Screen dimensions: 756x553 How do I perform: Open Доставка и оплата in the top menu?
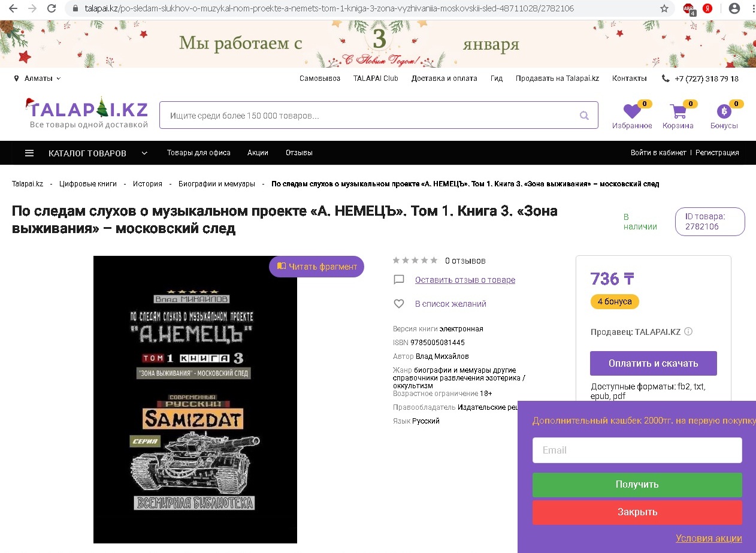click(x=444, y=78)
